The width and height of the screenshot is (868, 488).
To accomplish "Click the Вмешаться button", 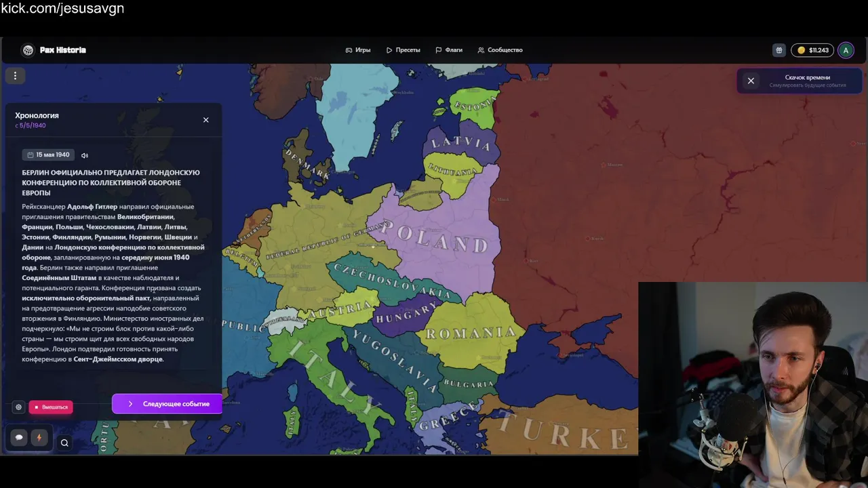I will tap(51, 407).
